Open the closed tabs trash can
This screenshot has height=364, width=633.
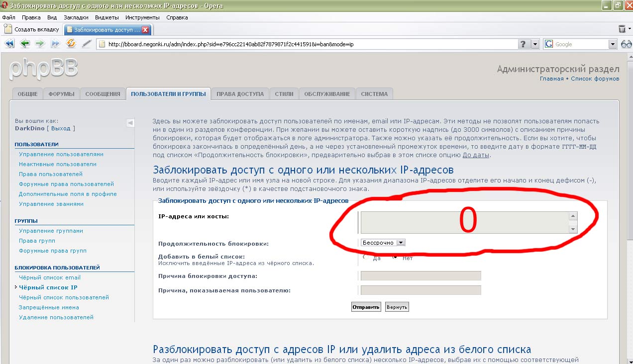pyautogui.click(x=622, y=29)
